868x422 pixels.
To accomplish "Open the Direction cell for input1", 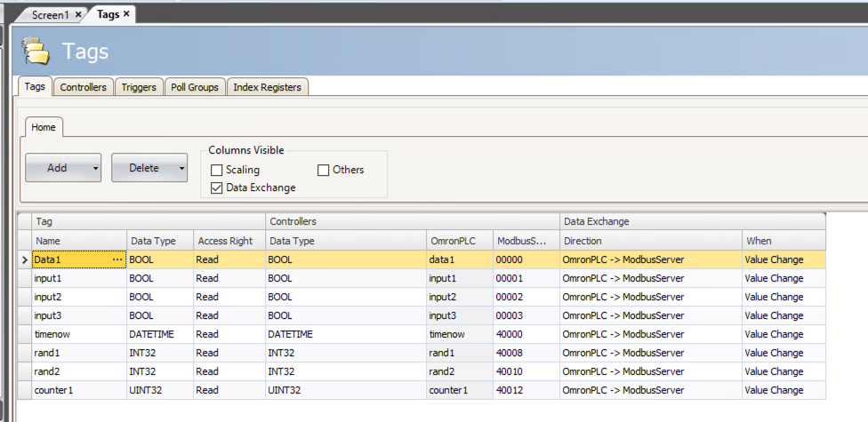I will 650,278.
